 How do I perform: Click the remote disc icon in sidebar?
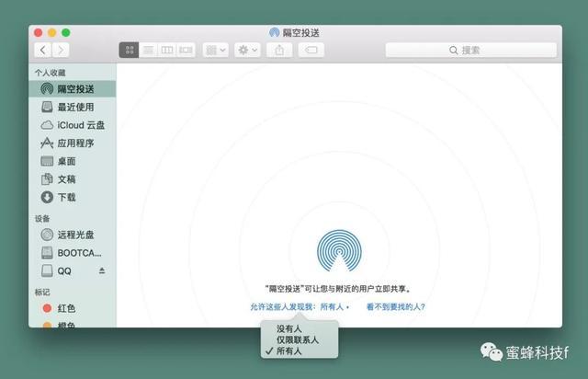(x=47, y=235)
